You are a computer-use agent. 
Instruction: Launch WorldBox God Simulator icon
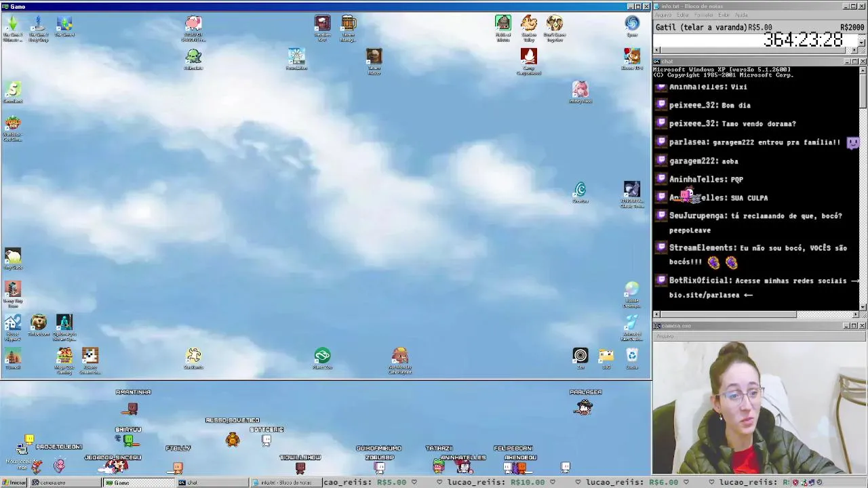click(13, 128)
